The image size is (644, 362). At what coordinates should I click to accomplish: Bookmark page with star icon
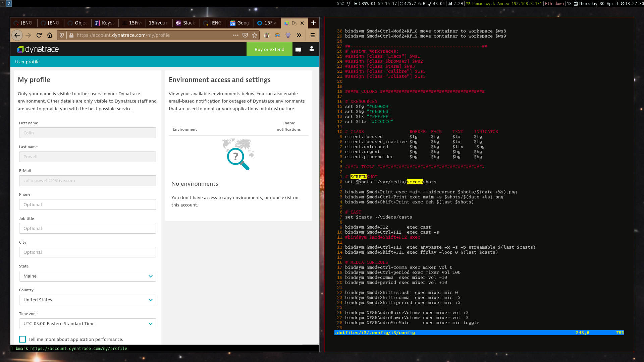click(x=255, y=35)
